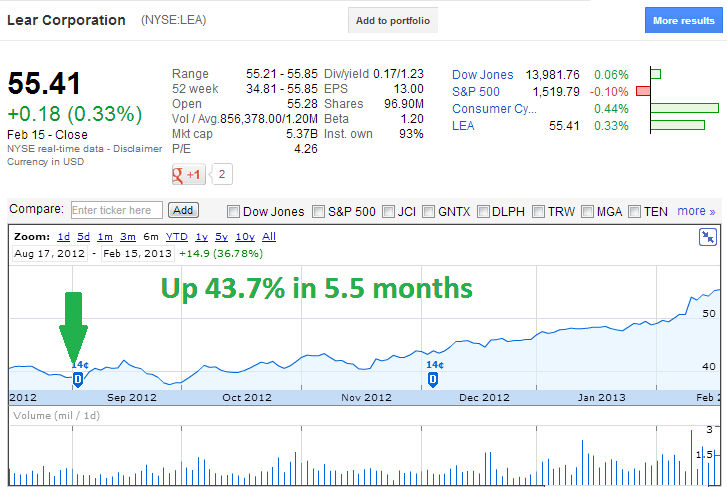Choose the 5y zoom range

point(221,237)
